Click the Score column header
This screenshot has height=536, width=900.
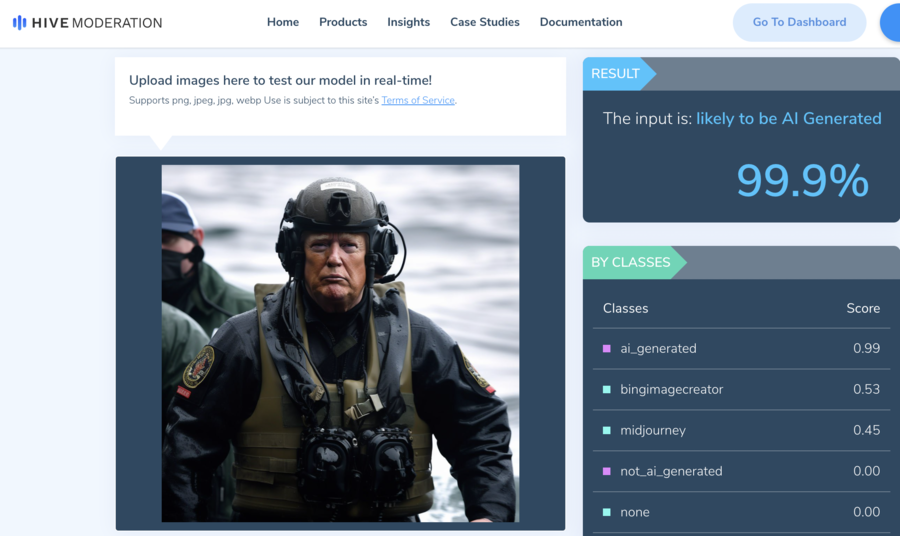pyautogui.click(x=863, y=309)
